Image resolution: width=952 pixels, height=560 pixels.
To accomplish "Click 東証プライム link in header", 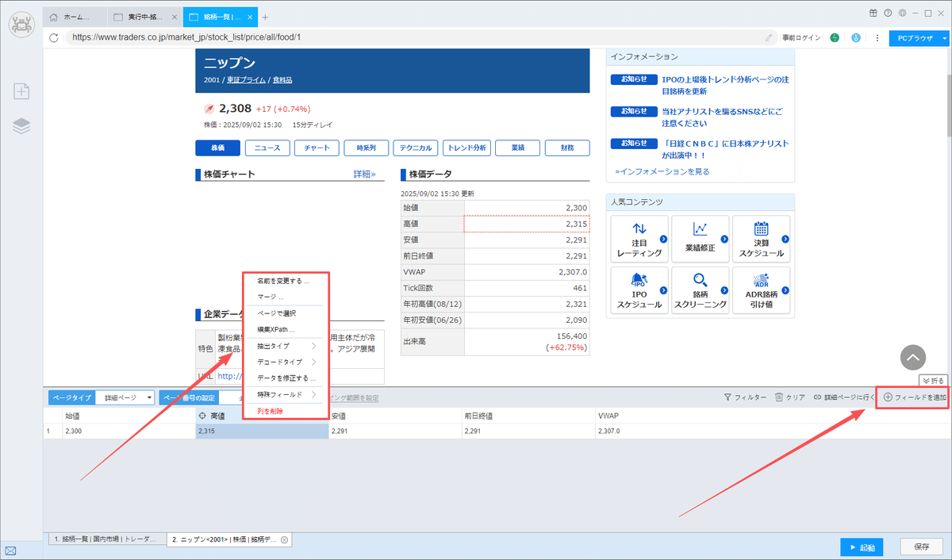I will [x=246, y=79].
